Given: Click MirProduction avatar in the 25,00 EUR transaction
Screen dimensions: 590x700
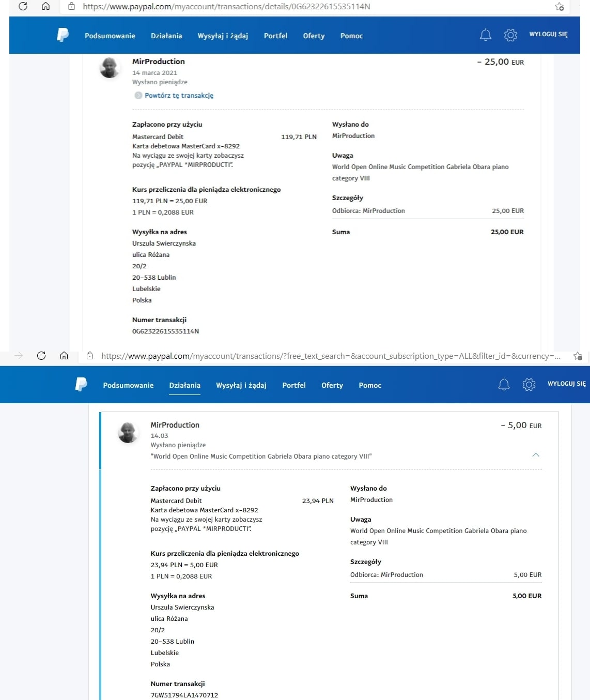Looking at the screenshot, I should coord(110,68).
